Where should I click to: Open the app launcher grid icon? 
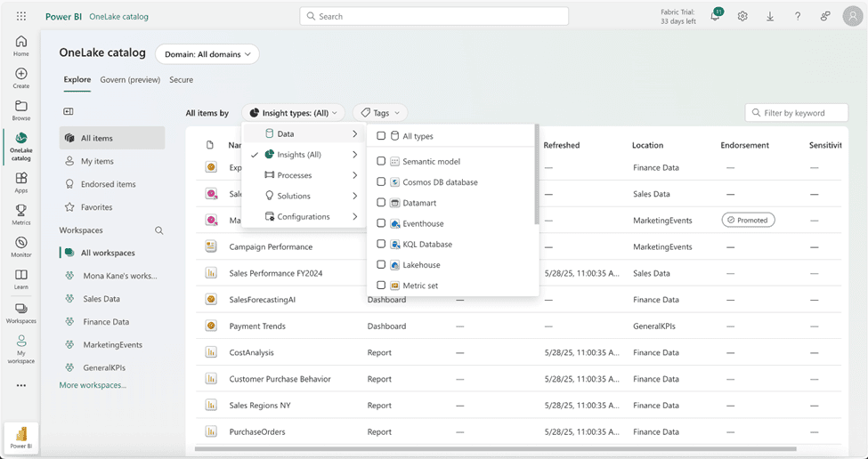(x=21, y=16)
